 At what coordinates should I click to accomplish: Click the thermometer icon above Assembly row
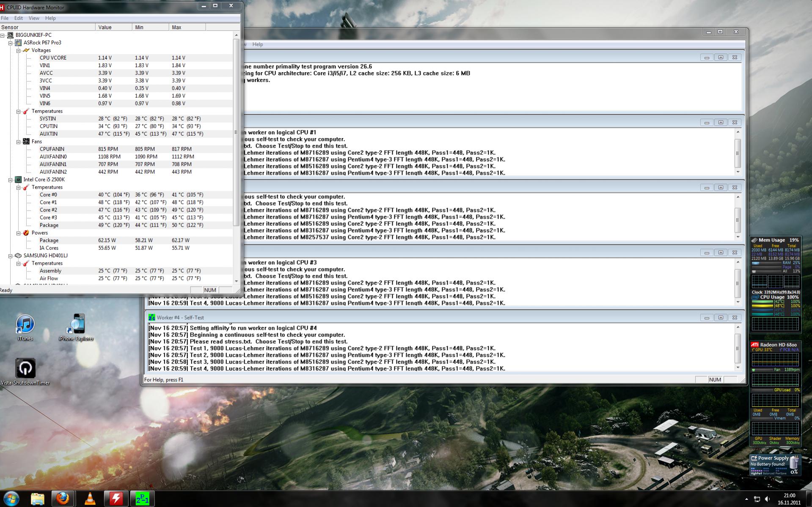point(26,263)
